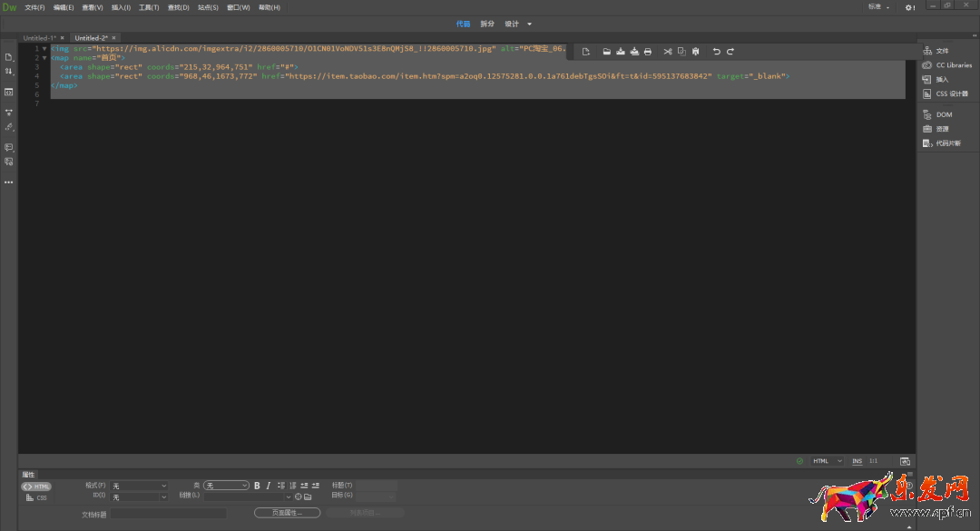Open the CC Libraries panel
Viewport: 980px width, 531px height.
(x=953, y=65)
